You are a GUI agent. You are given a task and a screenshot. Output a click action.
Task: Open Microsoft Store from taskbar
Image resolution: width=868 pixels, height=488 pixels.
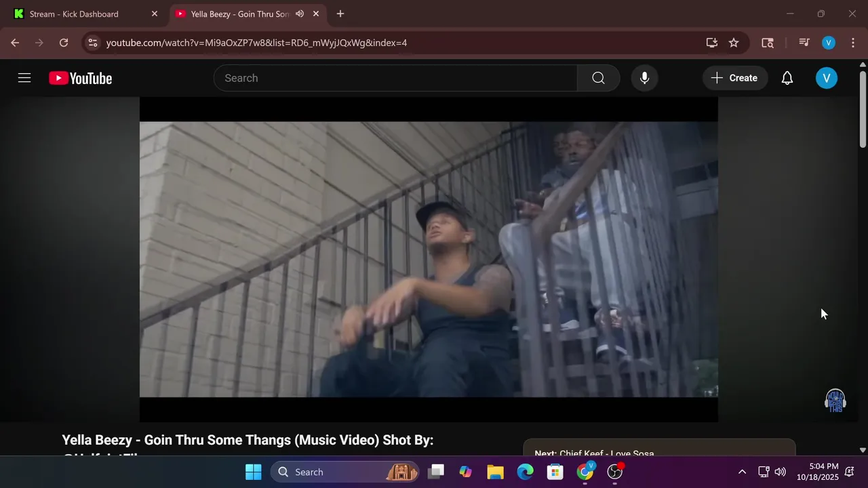click(555, 472)
